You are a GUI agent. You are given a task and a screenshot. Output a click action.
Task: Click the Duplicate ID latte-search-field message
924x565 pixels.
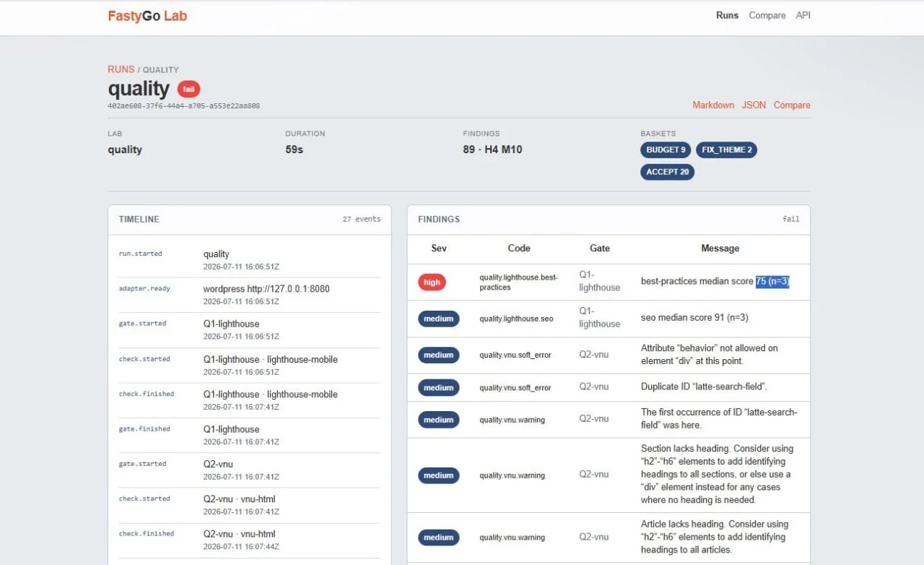click(704, 387)
